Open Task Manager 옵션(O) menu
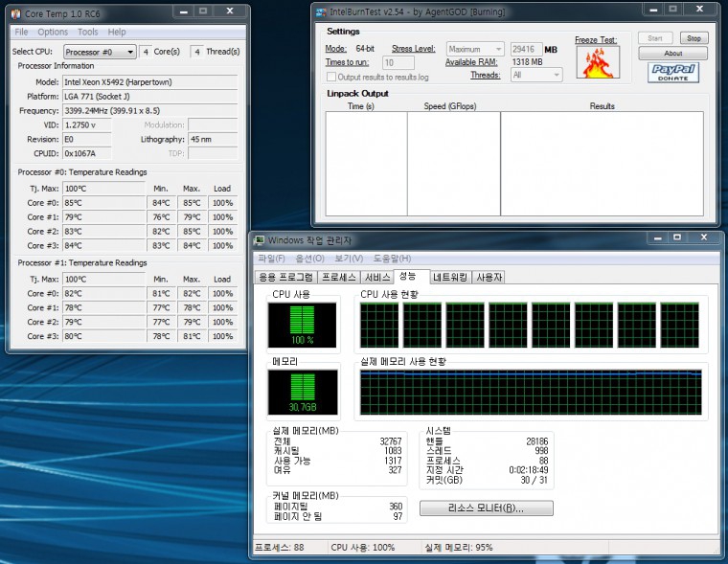Viewport: 728px width, 564px height. (x=309, y=259)
